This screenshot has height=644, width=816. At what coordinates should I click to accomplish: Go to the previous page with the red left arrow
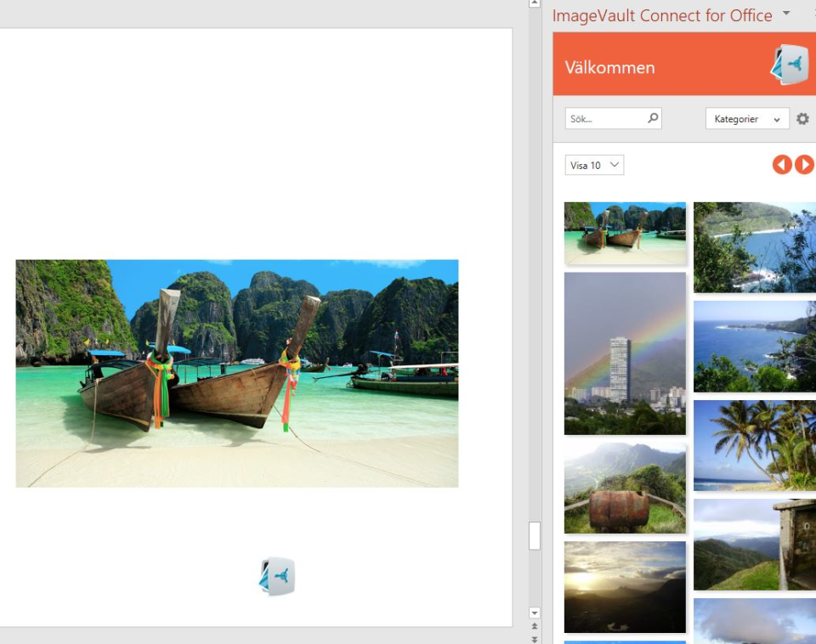[782, 164]
